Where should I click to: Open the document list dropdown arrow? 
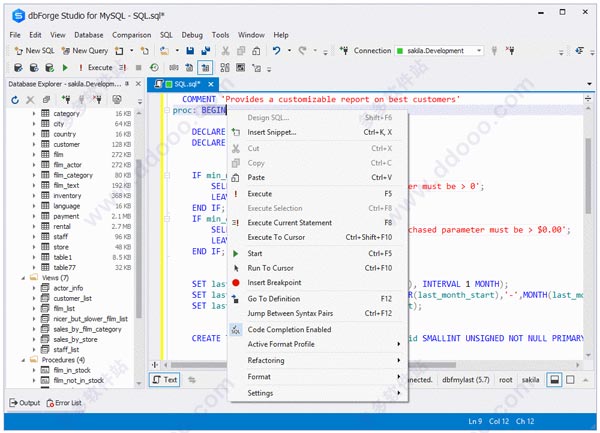coord(589,84)
